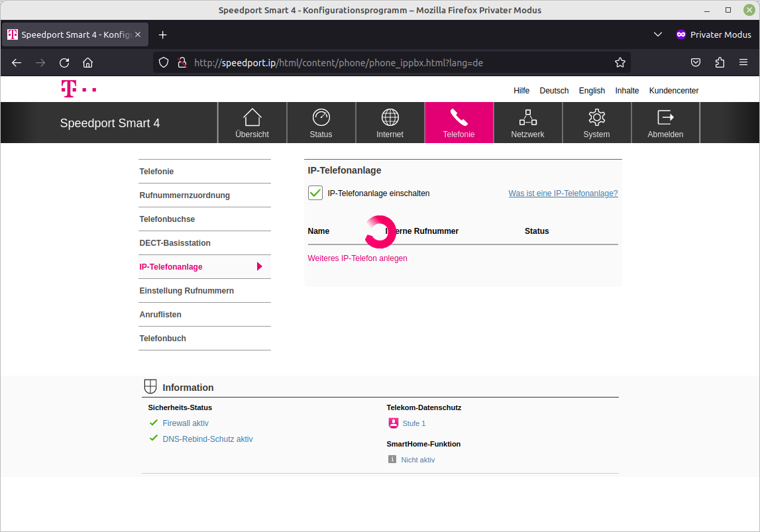Image resolution: width=760 pixels, height=532 pixels.
Task: Maximize the Firefox window
Action: [x=728, y=10]
